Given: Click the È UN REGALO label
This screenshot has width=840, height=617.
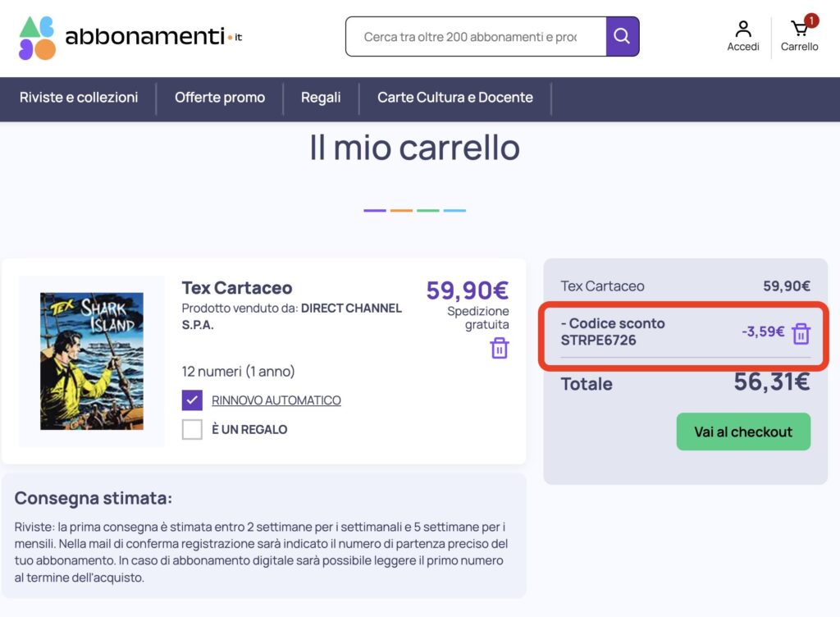Looking at the screenshot, I should (x=249, y=430).
